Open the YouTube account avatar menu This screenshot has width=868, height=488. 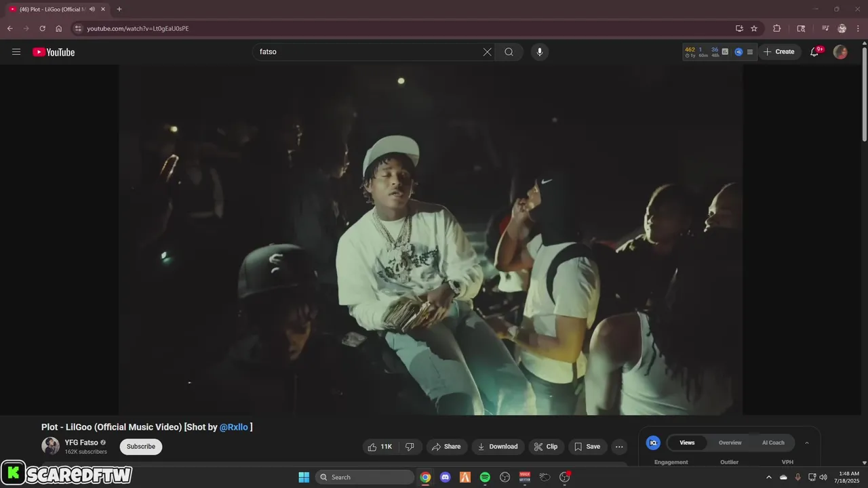tap(840, 52)
